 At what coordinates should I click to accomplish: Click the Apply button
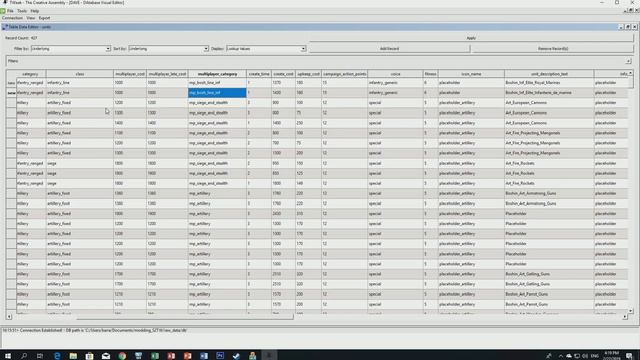[471, 38]
